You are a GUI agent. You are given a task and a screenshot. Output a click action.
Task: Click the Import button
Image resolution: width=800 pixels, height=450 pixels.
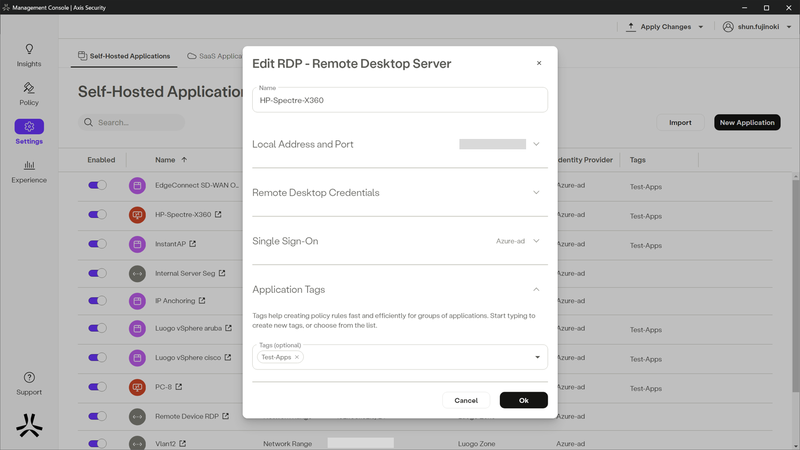[680, 122]
